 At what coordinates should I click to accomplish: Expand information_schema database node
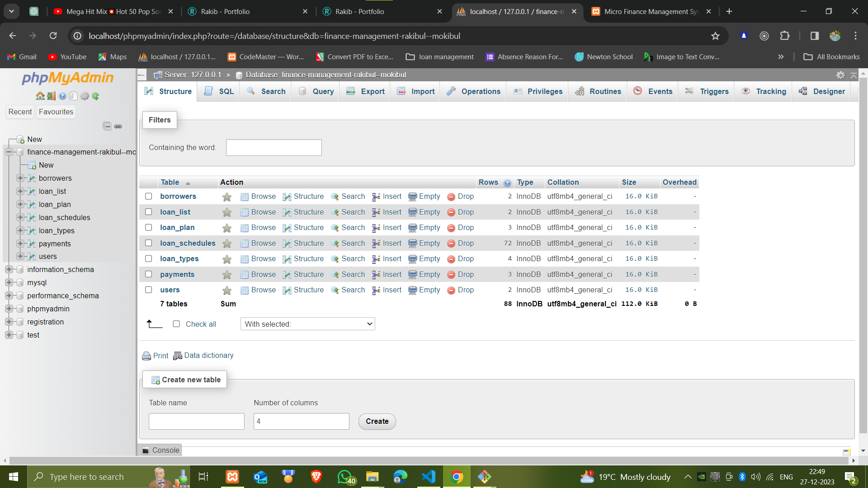pyautogui.click(x=9, y=269)
